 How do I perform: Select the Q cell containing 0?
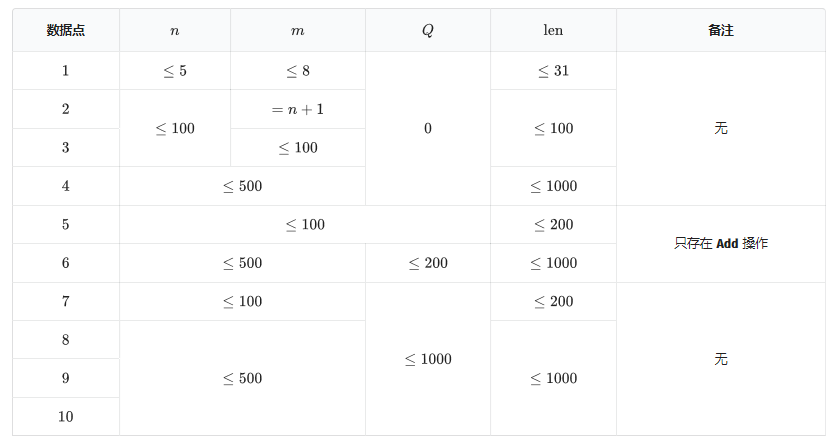428,128
